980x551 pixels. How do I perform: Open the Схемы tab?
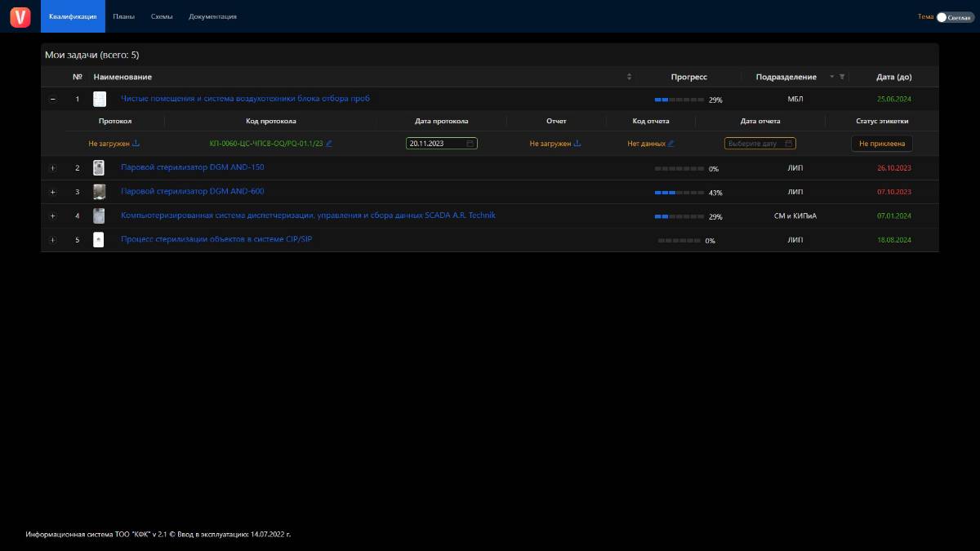click(x=162, y=16)
